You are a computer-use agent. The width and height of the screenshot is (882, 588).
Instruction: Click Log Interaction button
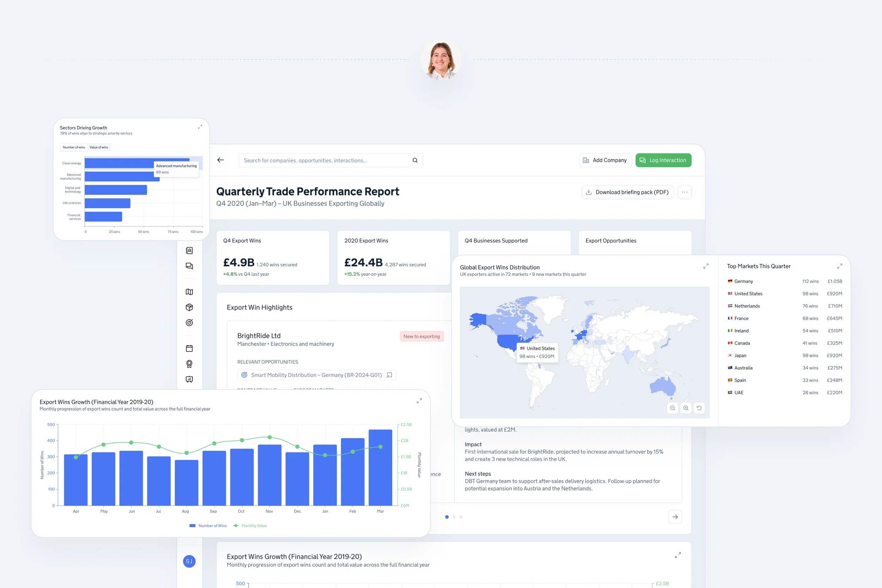(663, 160)
